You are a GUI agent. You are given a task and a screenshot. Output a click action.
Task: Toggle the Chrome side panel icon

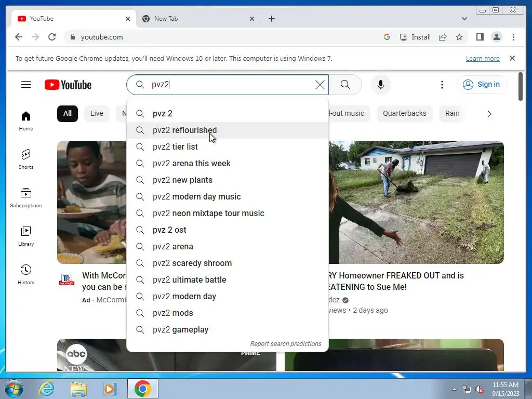pos(480,37)
